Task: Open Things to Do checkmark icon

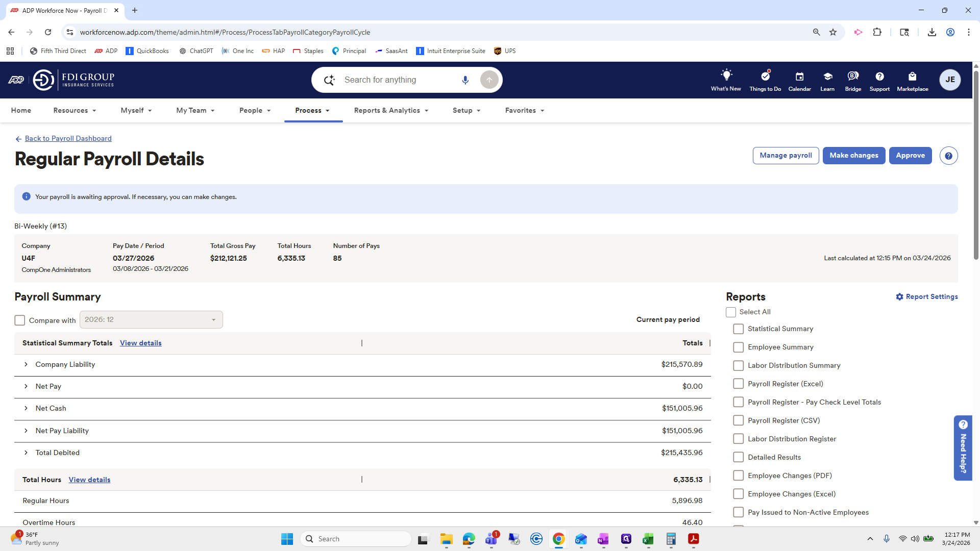Action: [x=765, y=77]
